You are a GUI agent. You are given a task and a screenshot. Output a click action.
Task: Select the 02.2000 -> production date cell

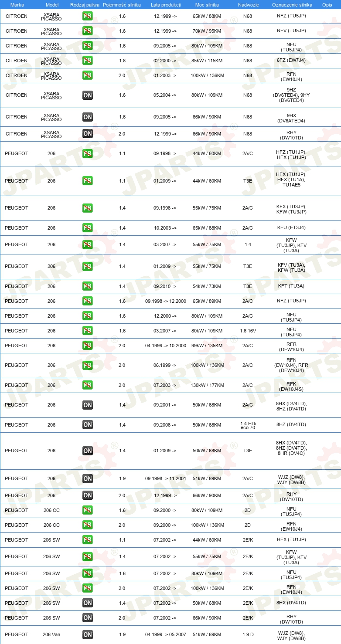coord(165,61)
